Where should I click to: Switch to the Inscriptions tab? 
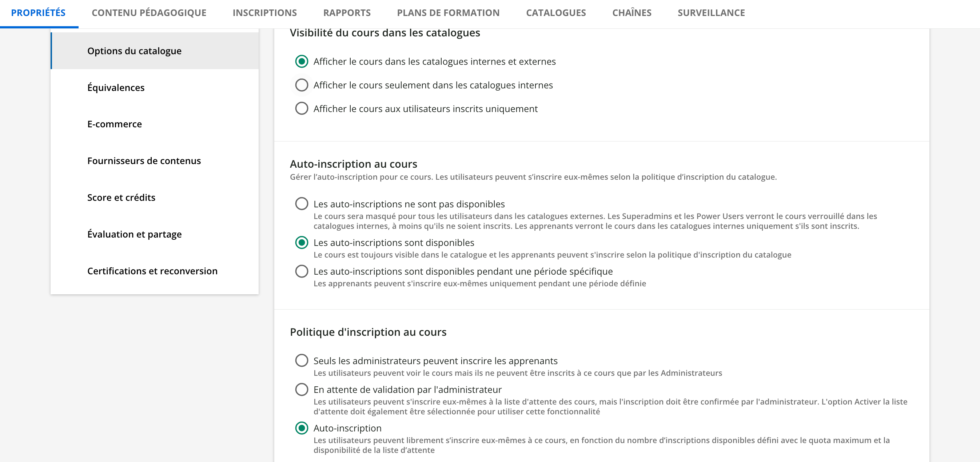[264, 13]
